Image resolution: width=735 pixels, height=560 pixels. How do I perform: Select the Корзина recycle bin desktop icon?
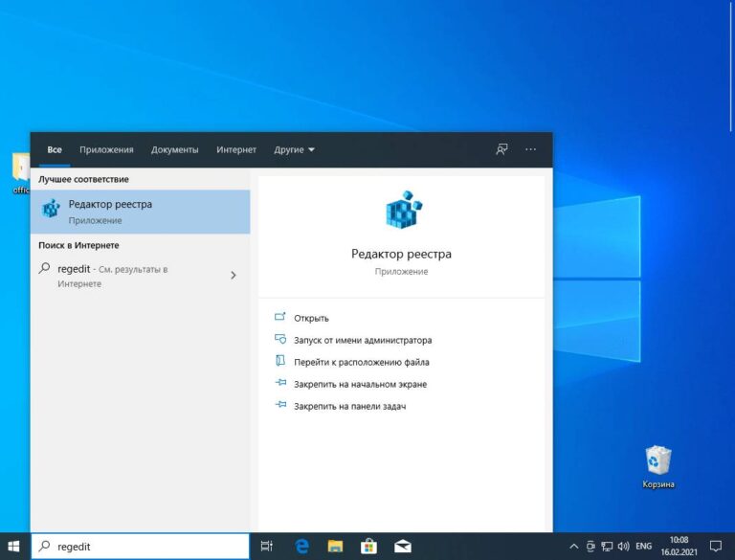[658, 467]
